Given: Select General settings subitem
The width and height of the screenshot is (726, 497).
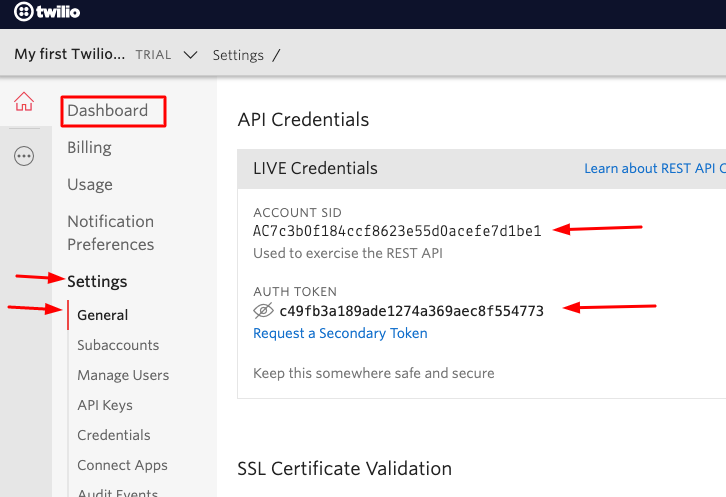Looking at the screenshot, I should pyautogui.click(x=102, y=315).
